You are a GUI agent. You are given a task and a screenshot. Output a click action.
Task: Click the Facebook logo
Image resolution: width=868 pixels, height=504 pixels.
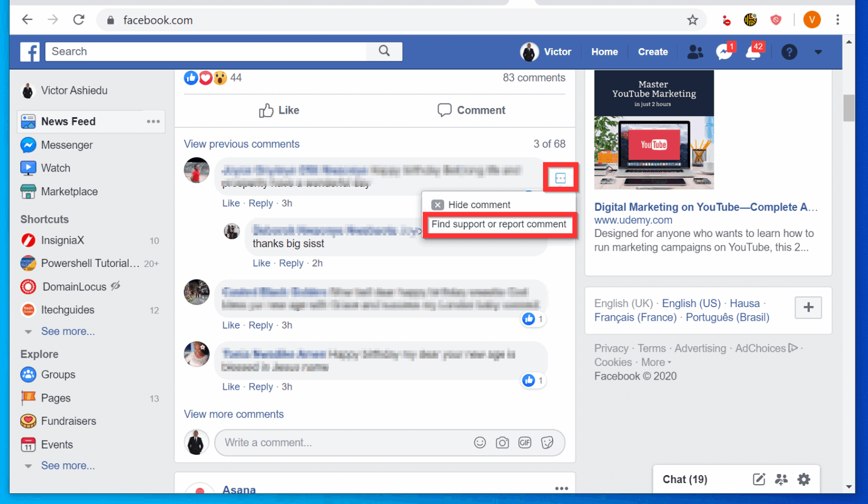click(x=29, y=51)
